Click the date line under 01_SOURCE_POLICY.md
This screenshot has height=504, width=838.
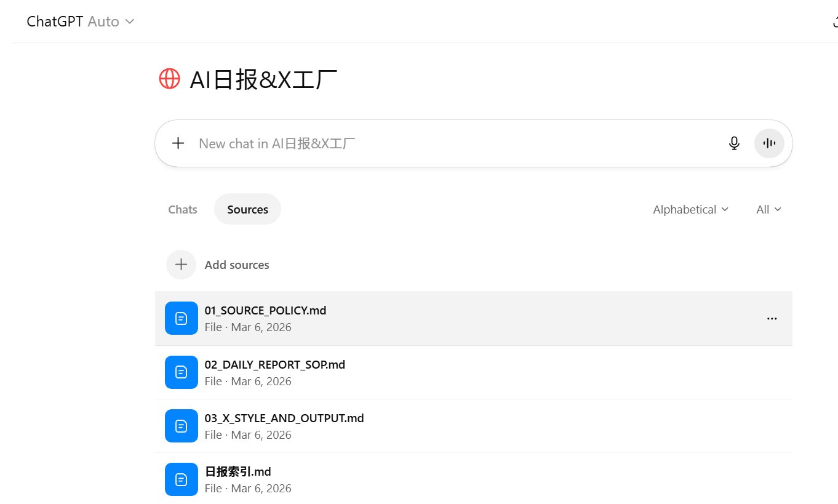click(x=248, y=327)
